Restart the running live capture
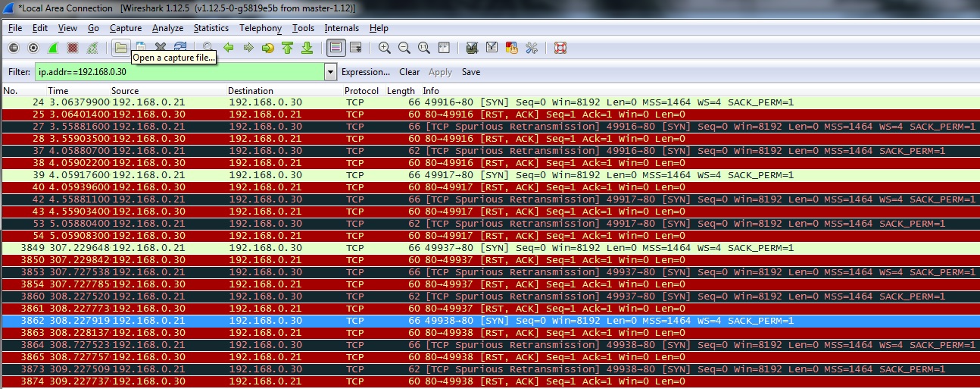 92,48
